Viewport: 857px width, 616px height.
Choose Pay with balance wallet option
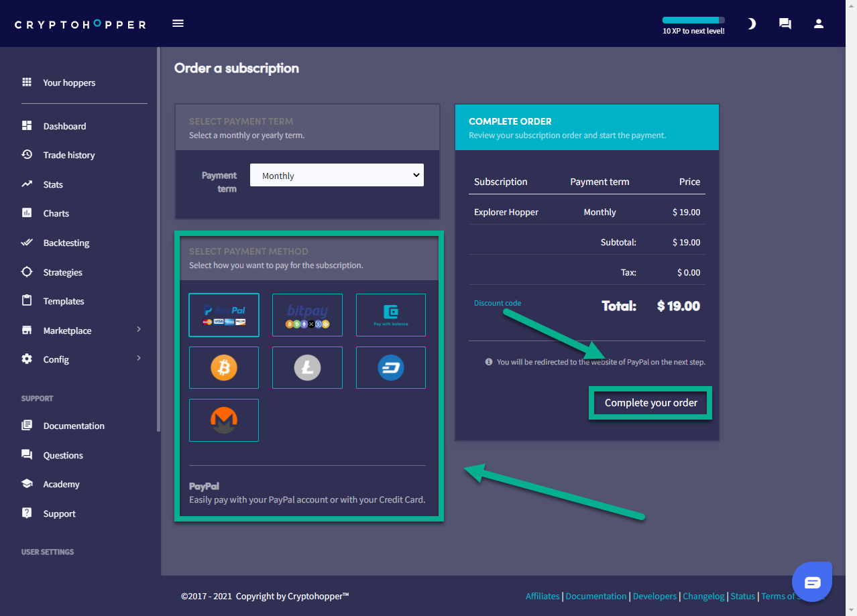390,315
